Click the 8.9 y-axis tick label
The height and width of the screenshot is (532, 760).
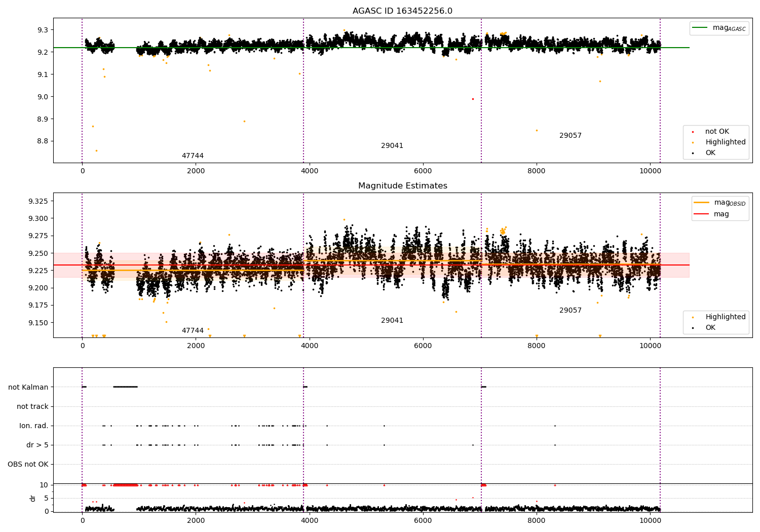tap(43, 119)
